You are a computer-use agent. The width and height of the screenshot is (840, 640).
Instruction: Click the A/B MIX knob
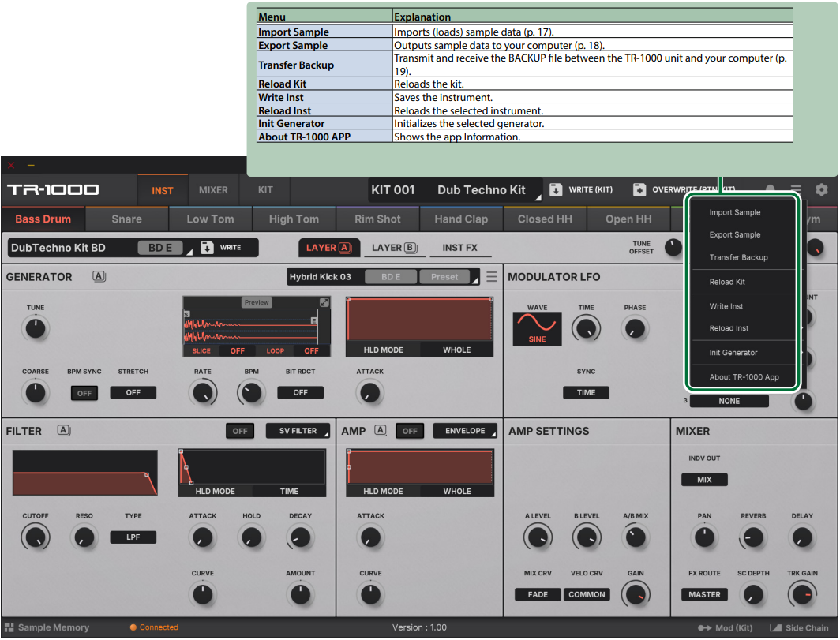pos(636,537)
